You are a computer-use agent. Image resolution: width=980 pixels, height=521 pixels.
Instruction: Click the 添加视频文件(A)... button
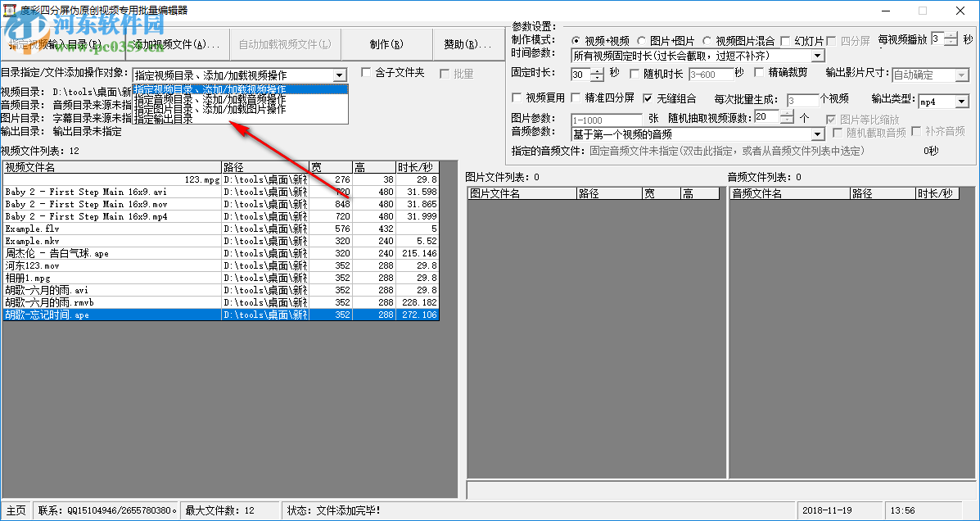tap(178, 44)
